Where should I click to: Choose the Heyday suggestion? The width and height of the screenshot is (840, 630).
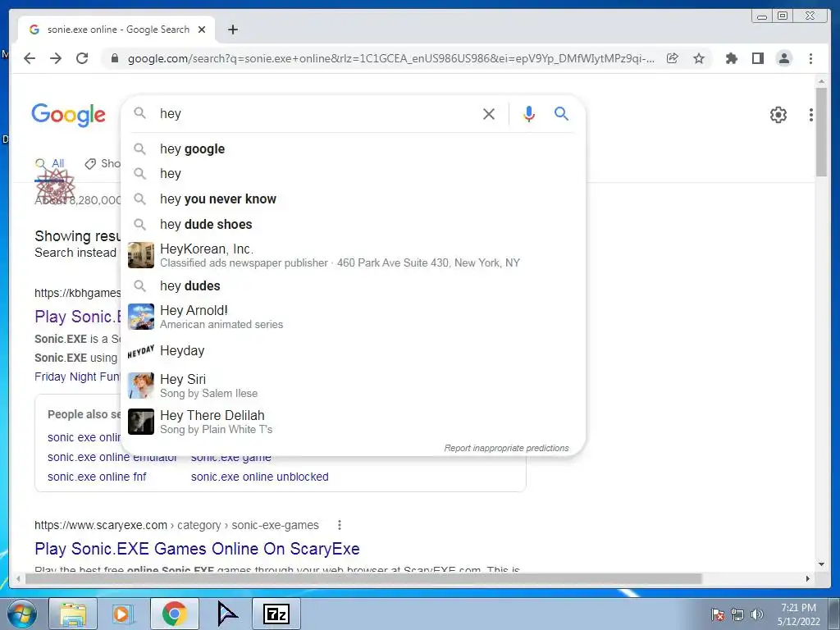click(x=353, y=351)
